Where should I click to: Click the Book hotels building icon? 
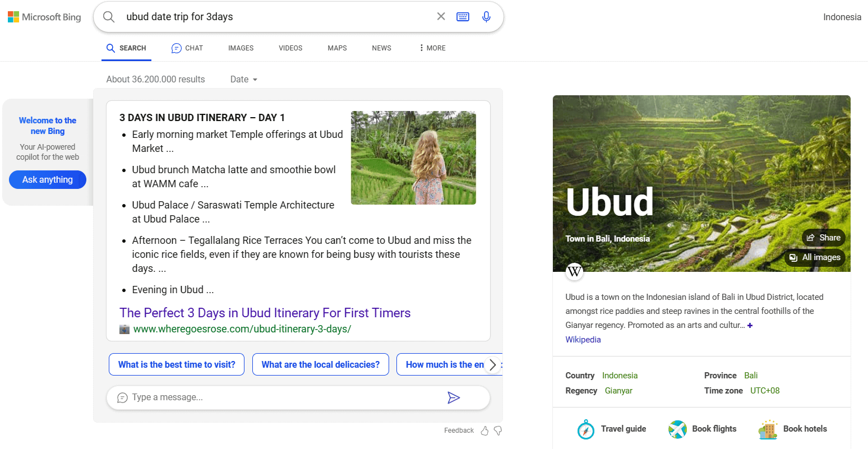point(768,429)
